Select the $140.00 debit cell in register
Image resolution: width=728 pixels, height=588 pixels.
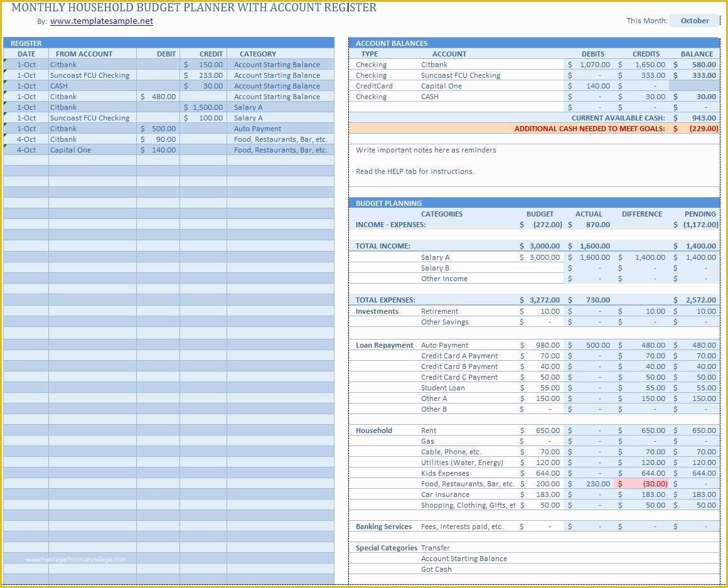tap(158, 150)
